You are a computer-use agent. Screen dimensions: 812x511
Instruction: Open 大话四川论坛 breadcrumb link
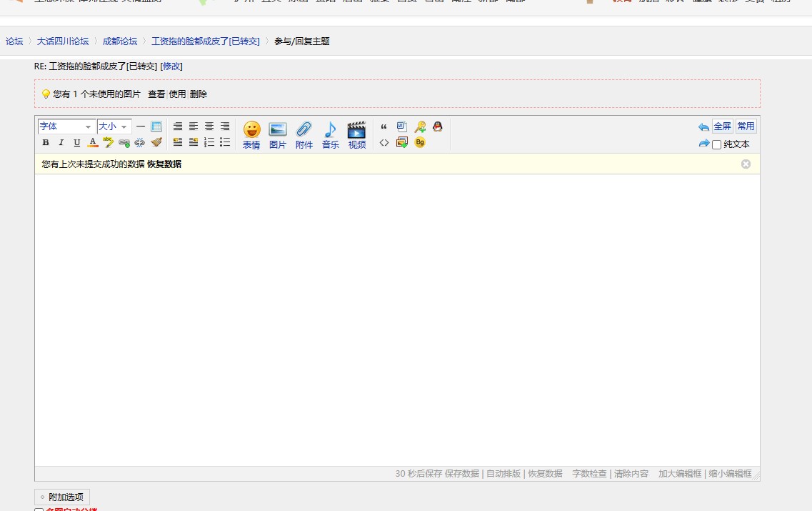pos(63,41)
